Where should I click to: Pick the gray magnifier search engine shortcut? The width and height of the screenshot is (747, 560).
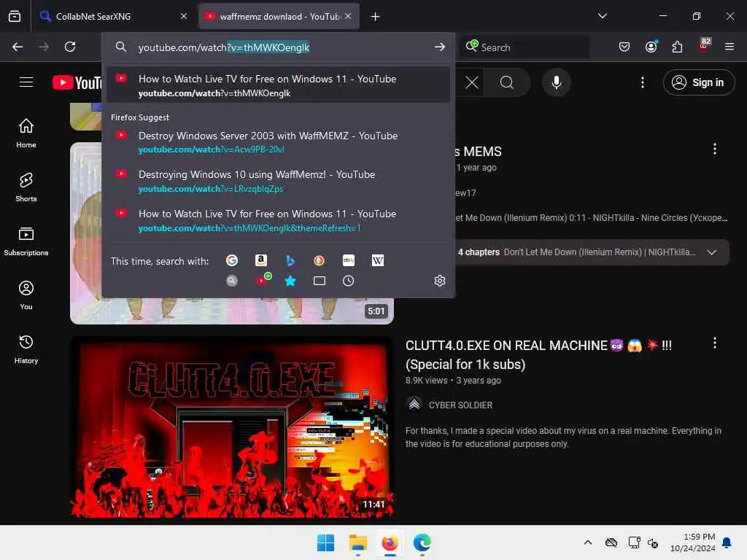tap(231, 281)
